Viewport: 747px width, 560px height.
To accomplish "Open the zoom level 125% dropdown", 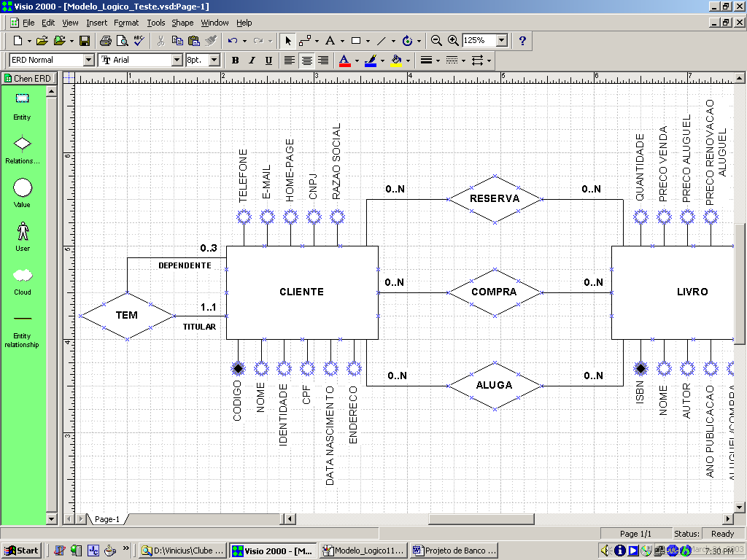I will [x=503, y=41].
